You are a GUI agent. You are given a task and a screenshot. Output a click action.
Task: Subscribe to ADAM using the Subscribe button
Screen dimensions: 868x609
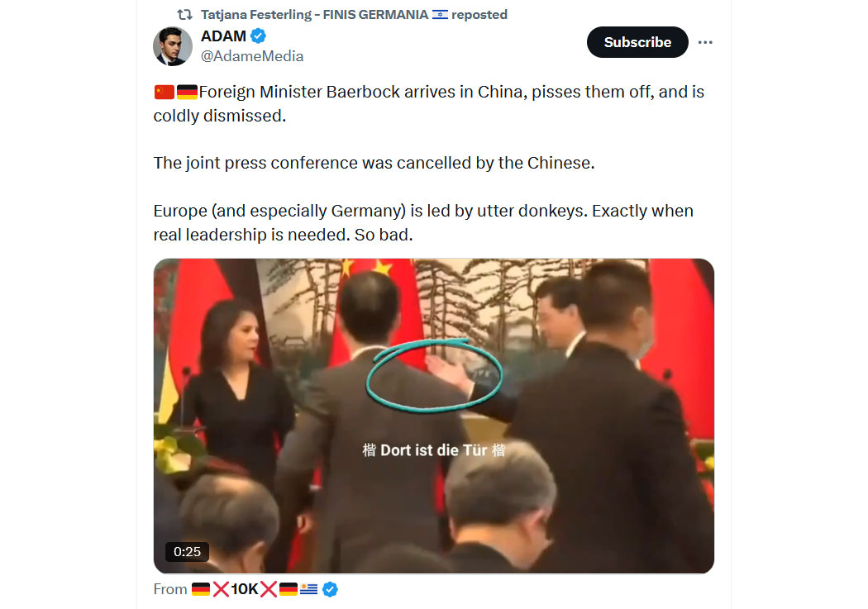pyautogui.click(x=637, y=42)
